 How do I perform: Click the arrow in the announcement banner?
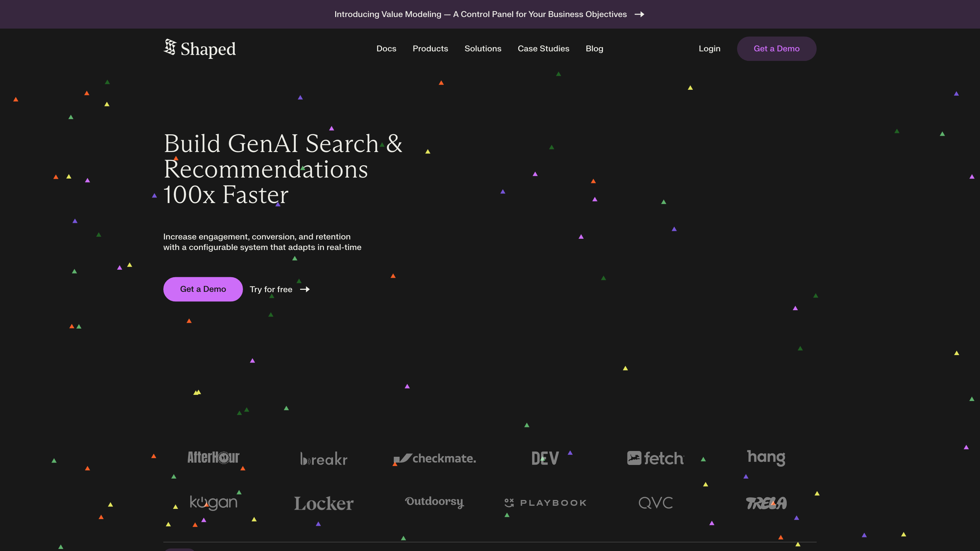639,14
